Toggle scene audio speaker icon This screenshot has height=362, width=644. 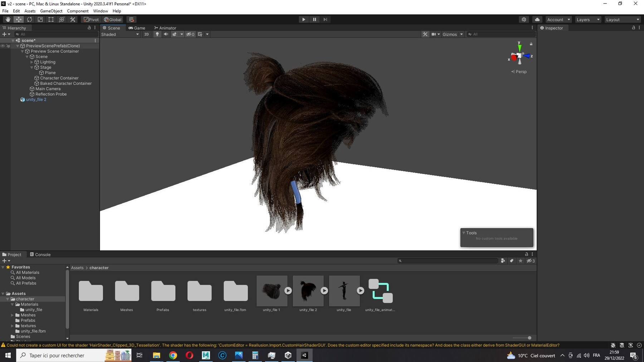166,34
